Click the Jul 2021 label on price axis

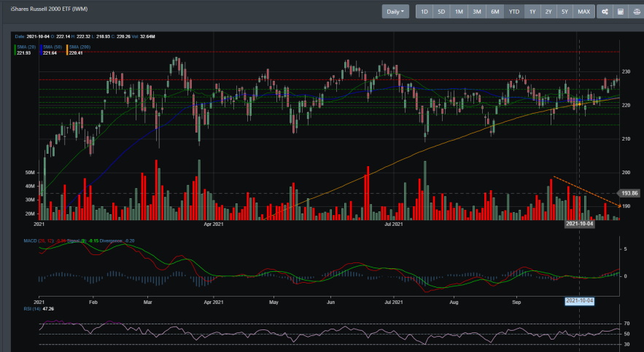[x=393, y=224]
